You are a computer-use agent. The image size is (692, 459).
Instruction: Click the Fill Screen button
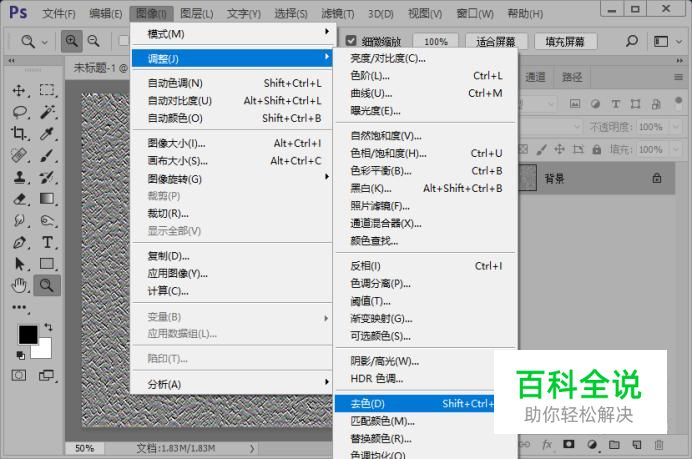(x=565, y=41)
